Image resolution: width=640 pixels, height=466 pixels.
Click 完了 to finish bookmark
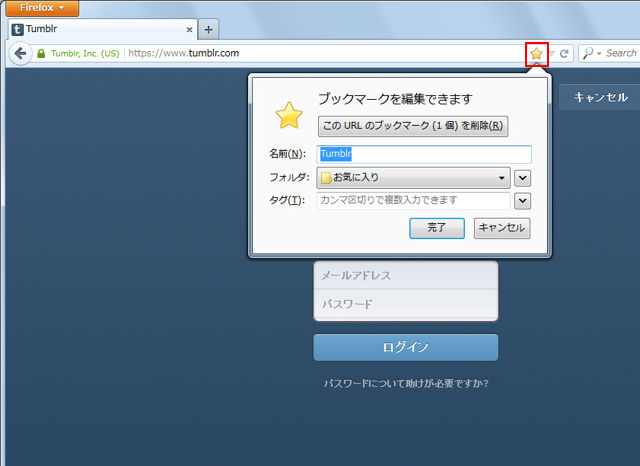click(x=437, y=228)
